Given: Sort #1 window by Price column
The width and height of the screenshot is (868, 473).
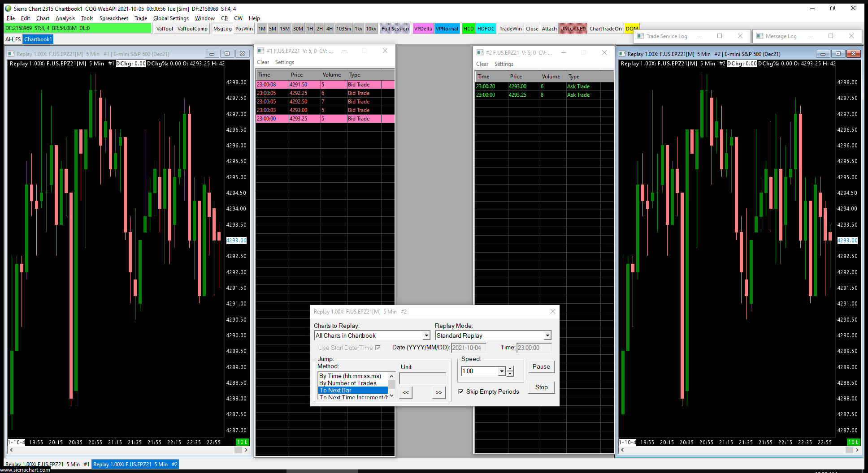Looking at the screenshot, I should pos(304,75).
